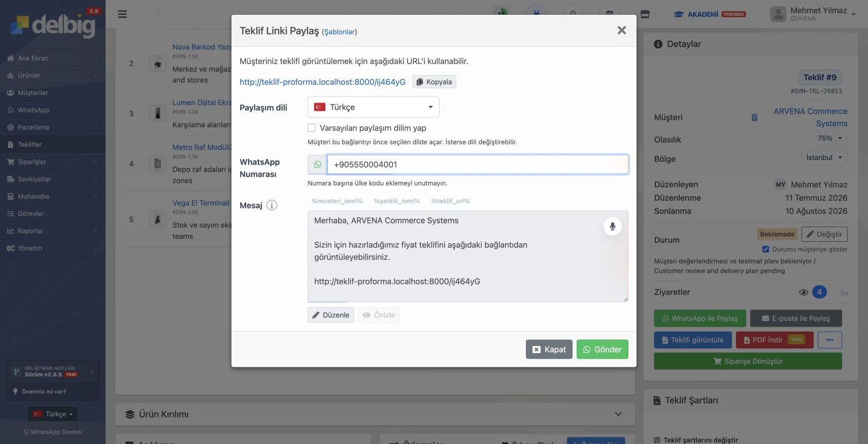Open Olasılık 75% dropdown
Screen dimensions: 868x444
click(829, 138)
